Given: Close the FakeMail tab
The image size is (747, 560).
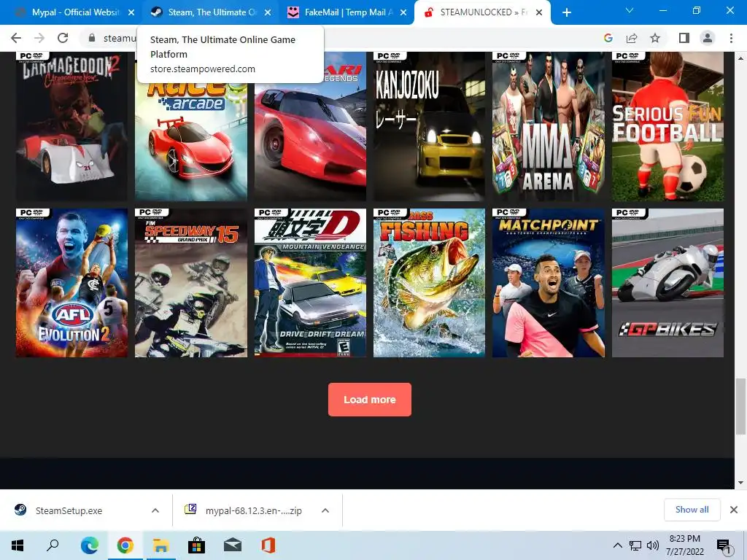Looking at the screenshot, I should [x=403, y=12].
